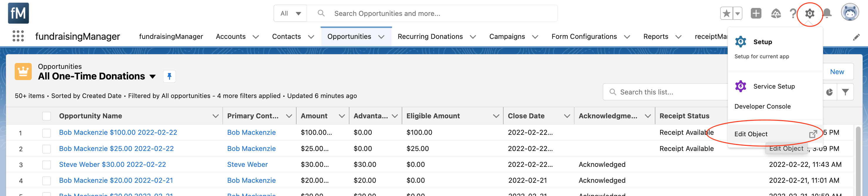Open Bob Mackenzie $25.00 2022-02-22 opportunity

[116, 149]
